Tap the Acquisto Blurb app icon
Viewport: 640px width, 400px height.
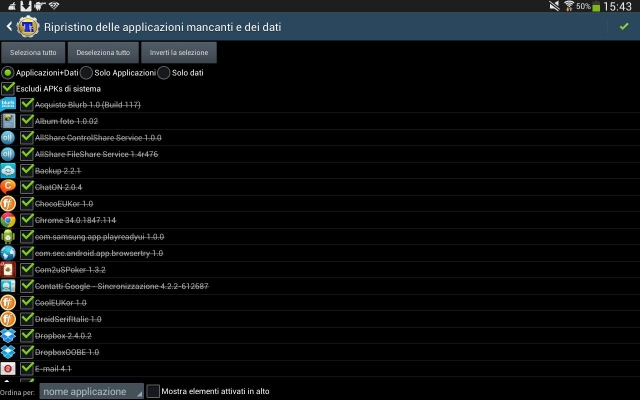(x=8, y=104)
